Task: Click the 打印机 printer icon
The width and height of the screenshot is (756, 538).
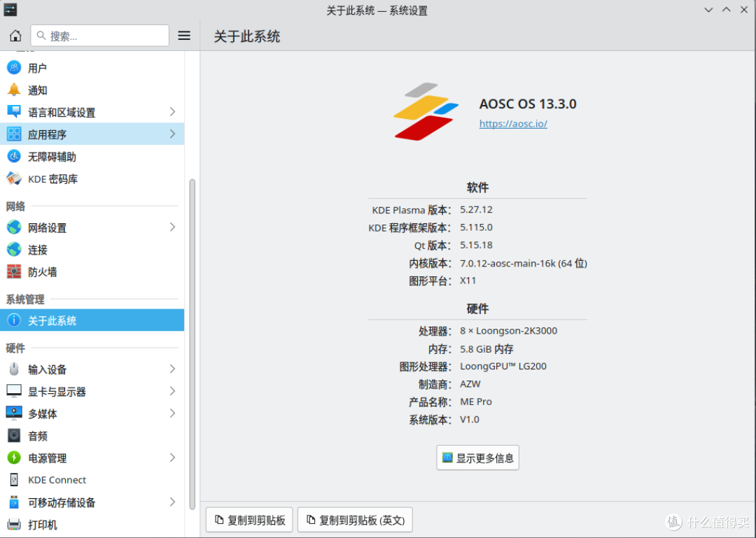Action: pyautogui.click(x=14, y=524)
